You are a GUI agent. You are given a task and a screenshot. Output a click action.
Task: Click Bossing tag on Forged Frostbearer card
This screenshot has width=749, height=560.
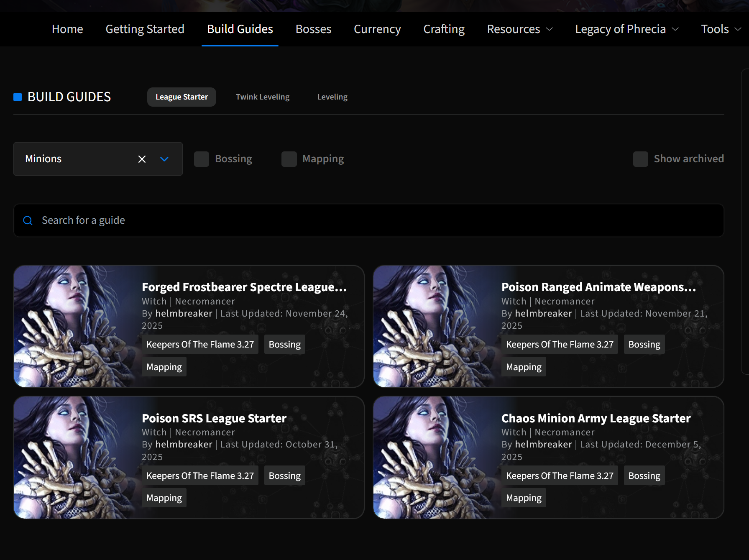(284, 344)
